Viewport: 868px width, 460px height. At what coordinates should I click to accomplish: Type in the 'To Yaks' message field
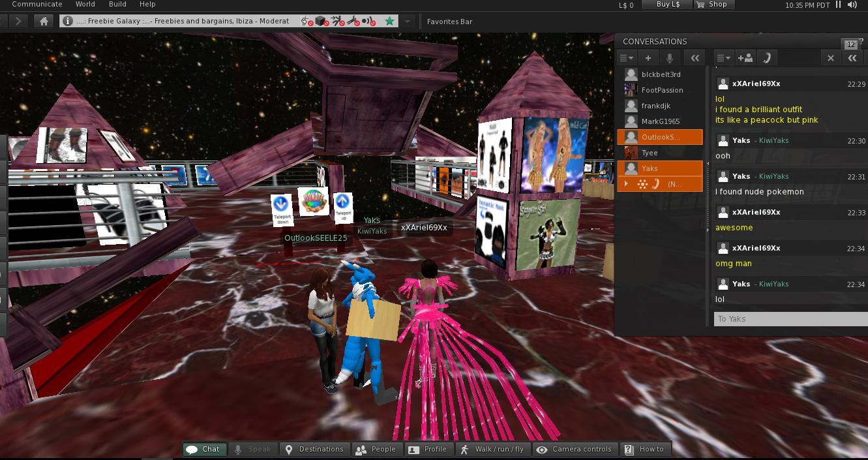(x=790, y=319)
